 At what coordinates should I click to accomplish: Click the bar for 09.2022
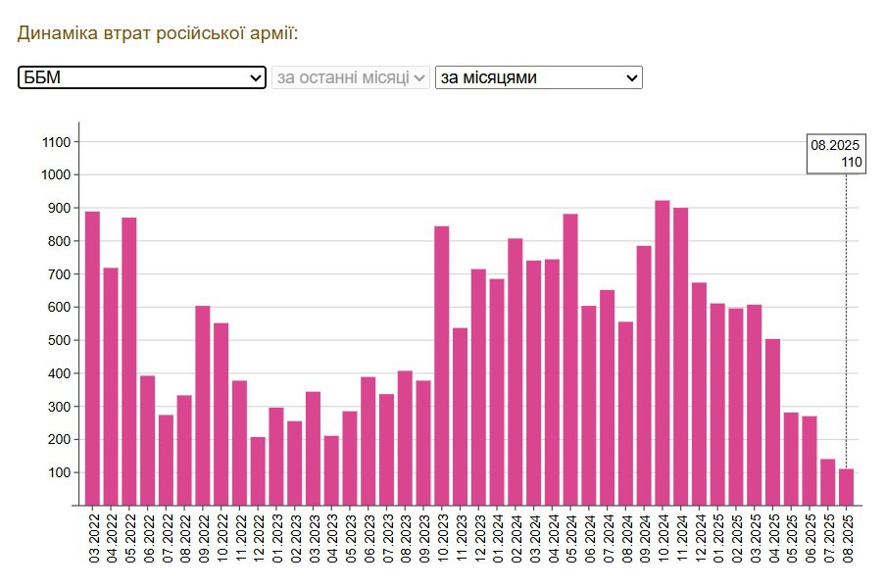tap(203, 406)
